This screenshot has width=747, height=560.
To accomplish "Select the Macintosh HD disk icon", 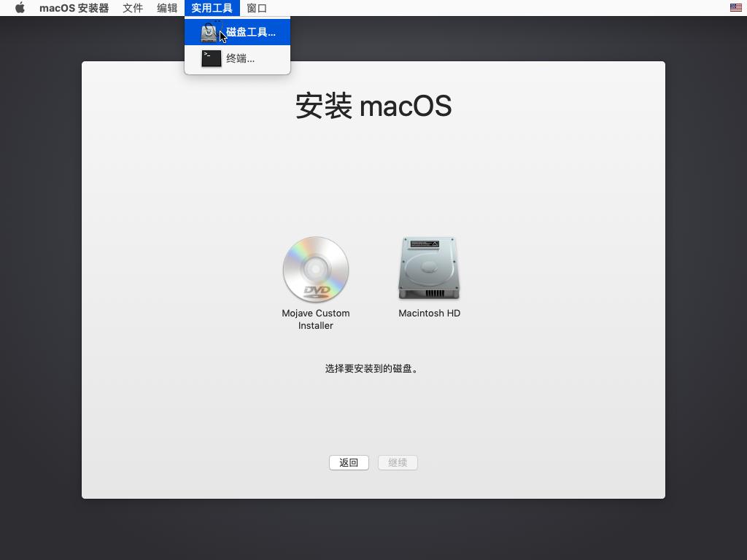I will (x=428, y=268).
